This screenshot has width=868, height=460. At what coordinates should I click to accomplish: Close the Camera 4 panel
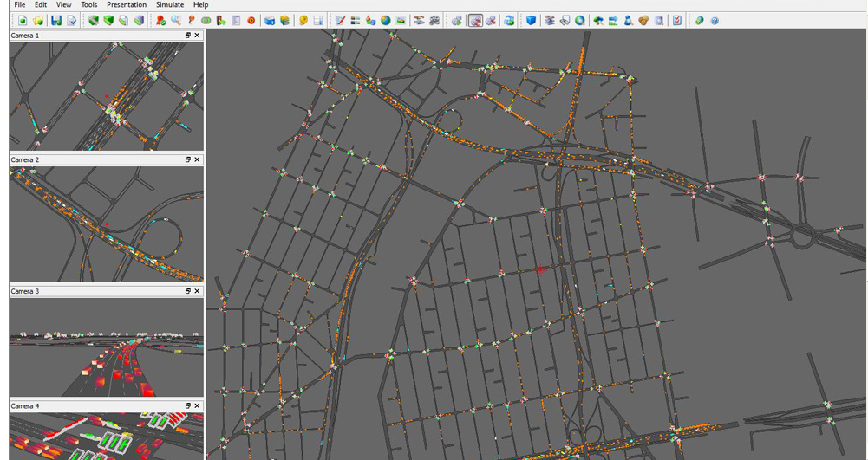(x=197, y=405)
